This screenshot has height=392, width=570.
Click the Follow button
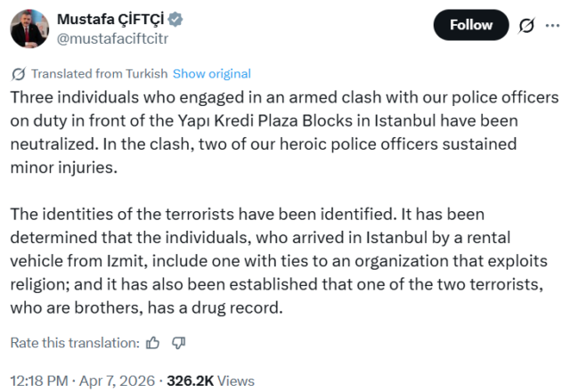point(471,26)
